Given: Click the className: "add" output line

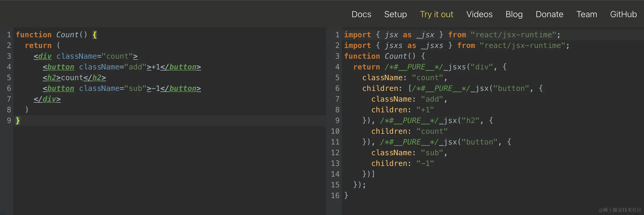Looking at the screenshot, I should click(x=409, y=99).
